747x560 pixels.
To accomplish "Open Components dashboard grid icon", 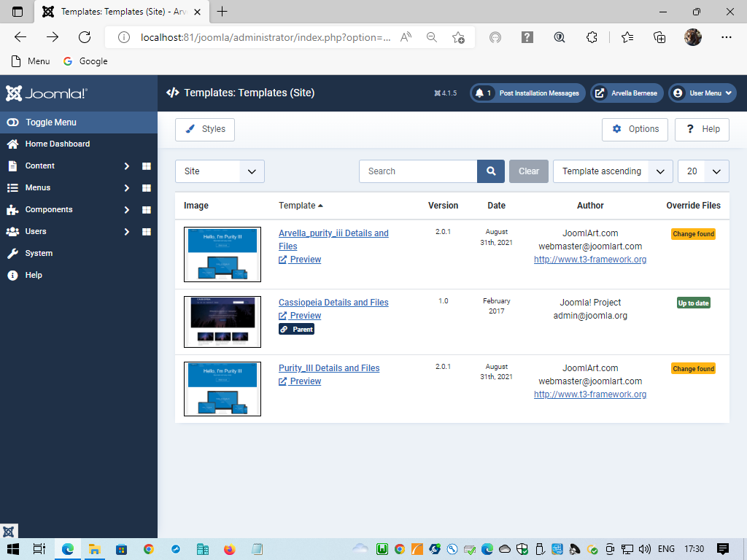I will point(146,210).
